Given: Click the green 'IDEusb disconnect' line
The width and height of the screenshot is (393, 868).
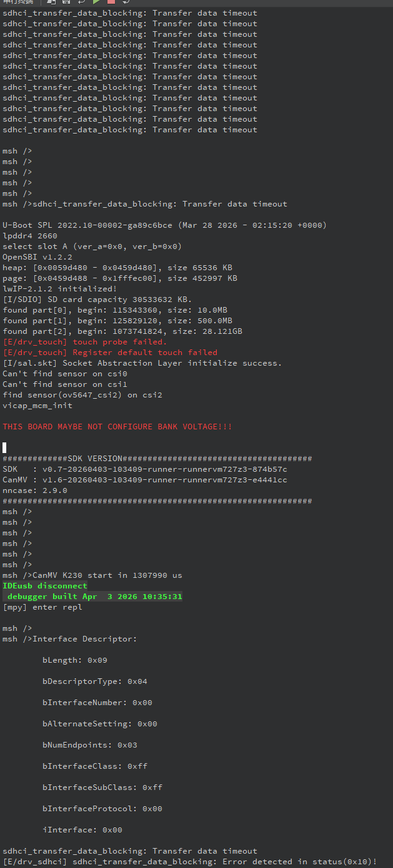Looking at the screenshot, I should click(x=45, y=586).
